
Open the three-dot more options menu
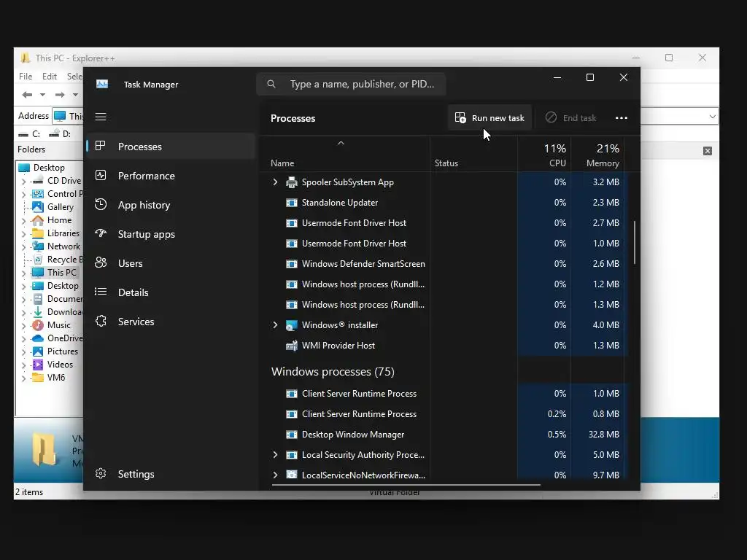click(622, 117)
